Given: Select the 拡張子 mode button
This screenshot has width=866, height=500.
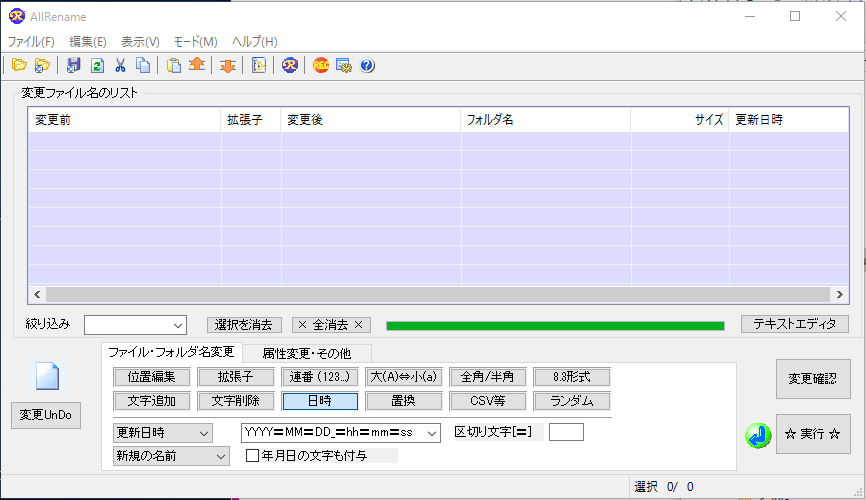Looking at the screenshot, I should pos(235,377).
